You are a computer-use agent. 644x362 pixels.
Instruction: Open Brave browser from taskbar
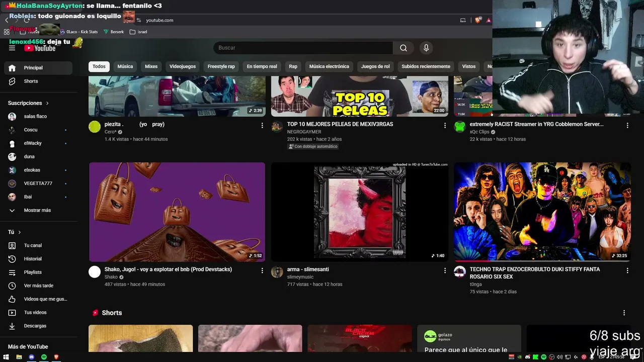point(56,357)
